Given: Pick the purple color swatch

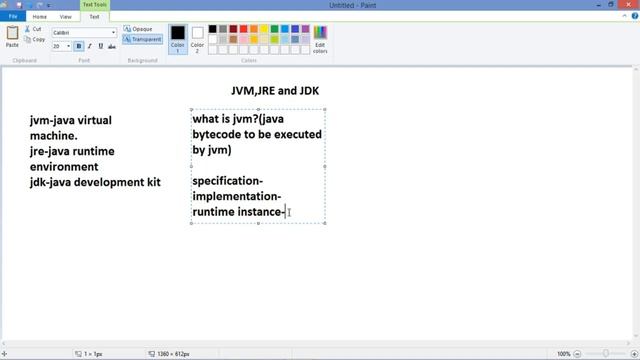Looking at the screenshot, I should pyautogui.click(x=305, y=29).
